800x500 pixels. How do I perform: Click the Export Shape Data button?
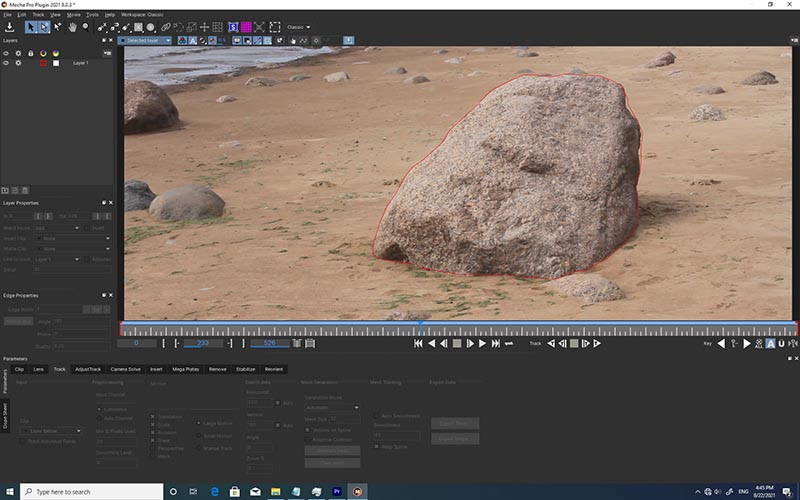455,439
